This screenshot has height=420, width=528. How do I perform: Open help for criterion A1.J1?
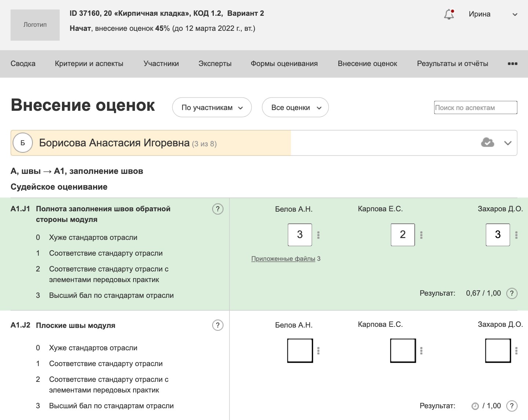tap(218, 209)
